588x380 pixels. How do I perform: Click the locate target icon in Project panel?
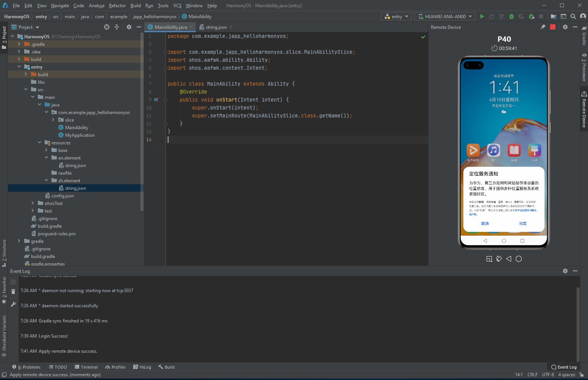107,27
